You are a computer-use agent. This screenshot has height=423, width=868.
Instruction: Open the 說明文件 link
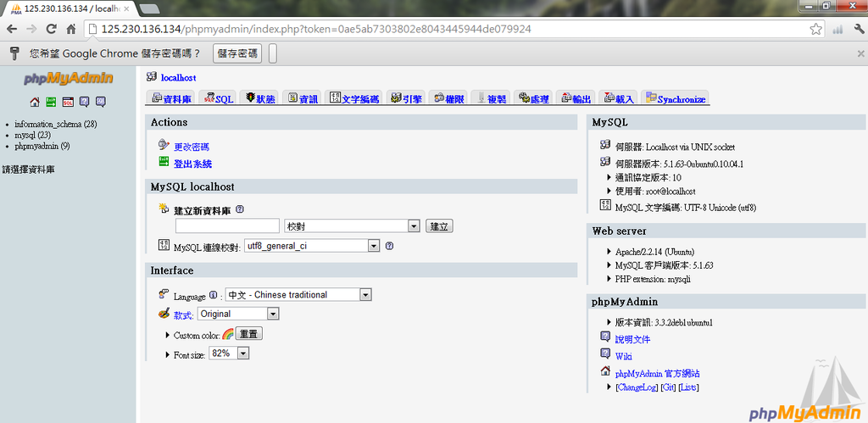(632, 339)
